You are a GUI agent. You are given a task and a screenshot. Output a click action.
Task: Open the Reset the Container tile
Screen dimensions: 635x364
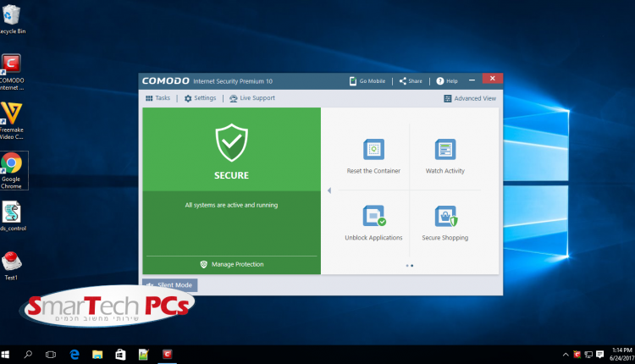pos(373,157)
